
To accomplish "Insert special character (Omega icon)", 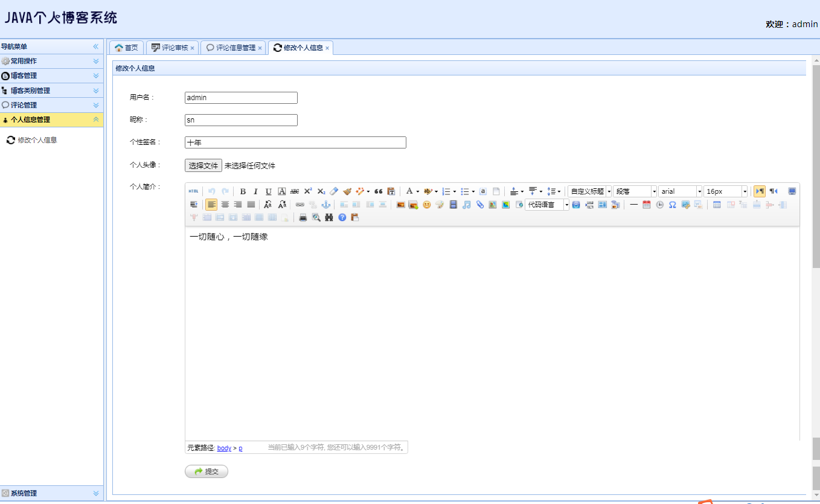I will pyautogui.click(x=672, y=205).
